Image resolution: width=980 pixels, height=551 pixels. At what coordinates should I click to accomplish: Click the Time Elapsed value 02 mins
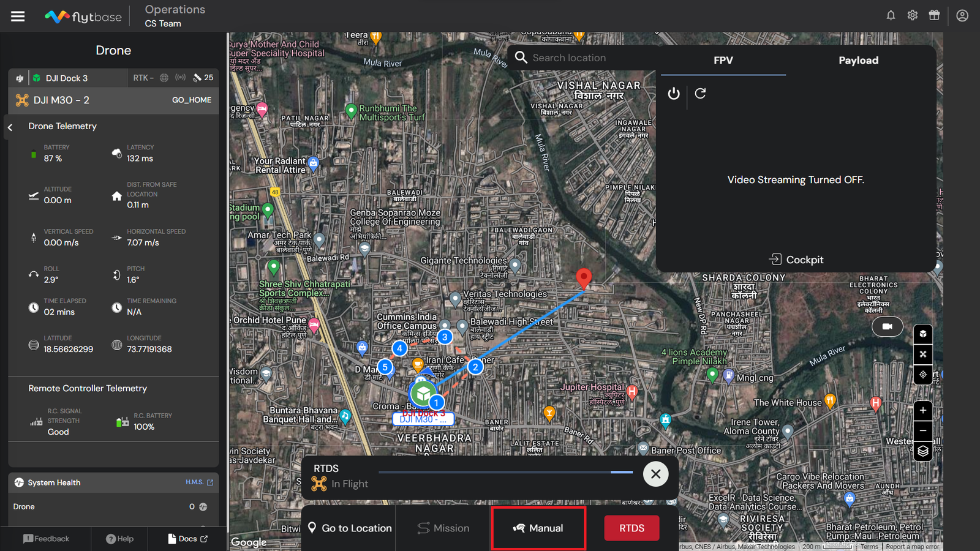click(59, 312)
